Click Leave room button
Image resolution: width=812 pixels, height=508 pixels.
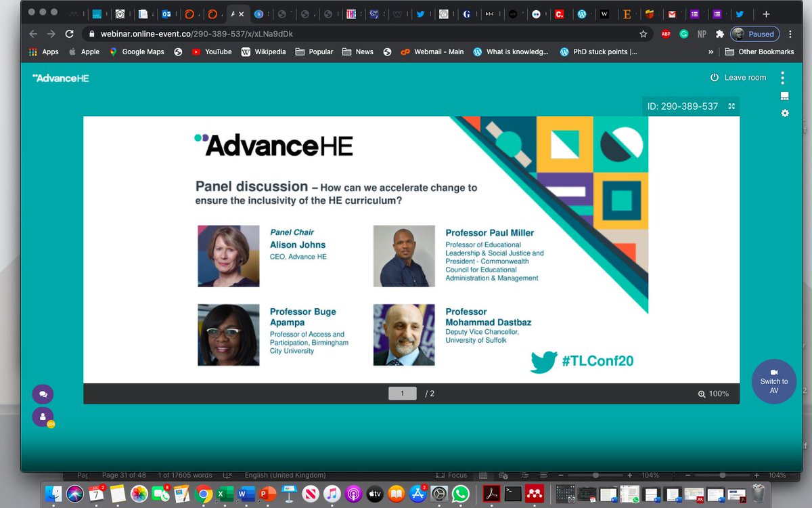point(738,77)
